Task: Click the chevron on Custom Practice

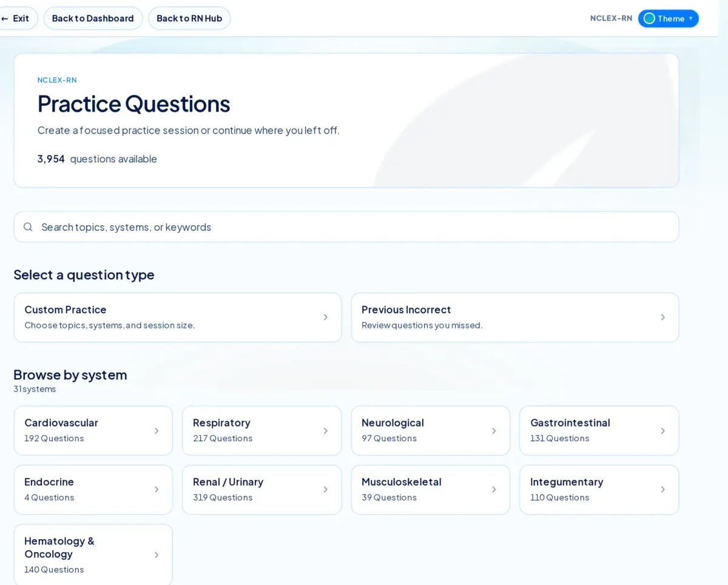Action: coord(326,317)
